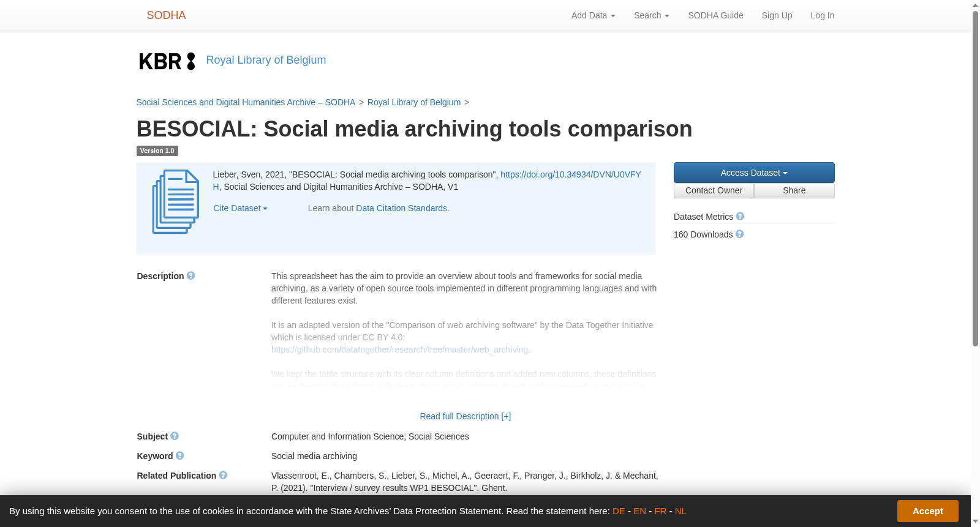Click the scrollbar down arrow
This screenshot has width=980, height=527.
pos(975,521)
